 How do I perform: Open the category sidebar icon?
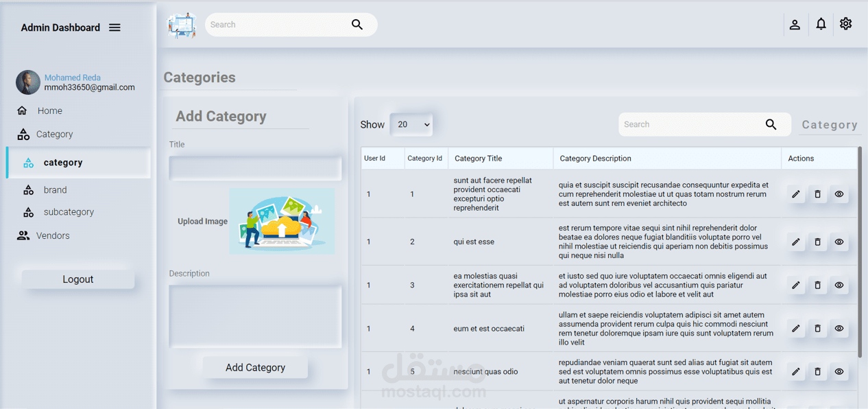point(27,163)
